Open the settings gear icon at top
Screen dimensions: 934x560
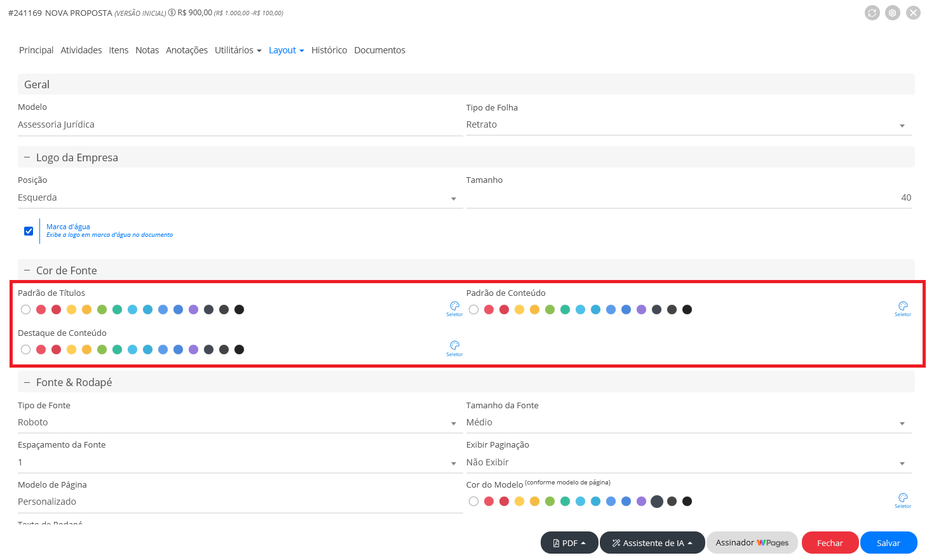(893, 13)
